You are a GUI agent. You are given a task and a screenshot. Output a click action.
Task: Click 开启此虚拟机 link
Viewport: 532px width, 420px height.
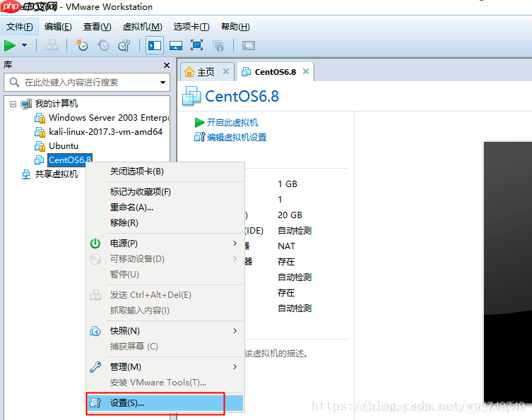[232, 122]
